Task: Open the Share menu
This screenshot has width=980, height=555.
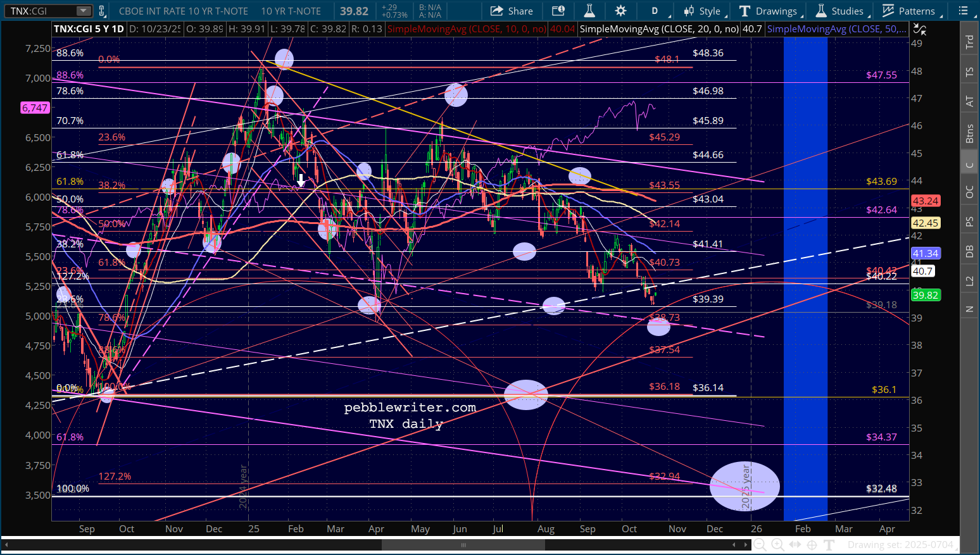Action: click(512, 11)
